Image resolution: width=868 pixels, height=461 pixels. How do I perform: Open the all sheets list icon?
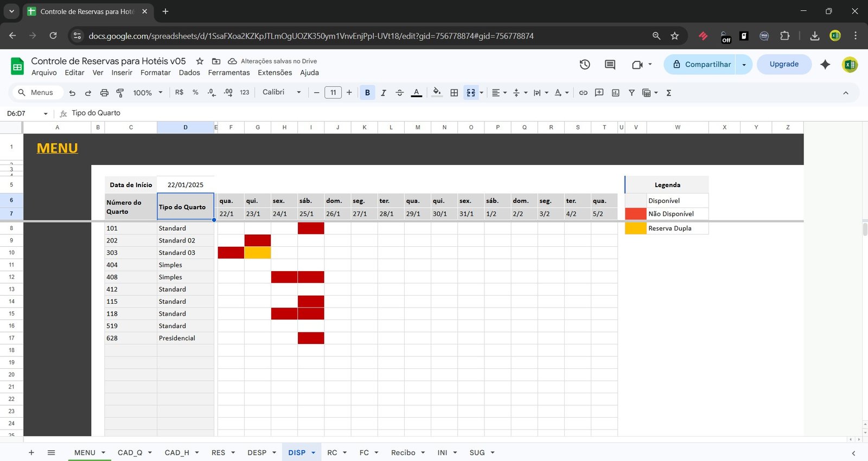click(x=51, y=452)
